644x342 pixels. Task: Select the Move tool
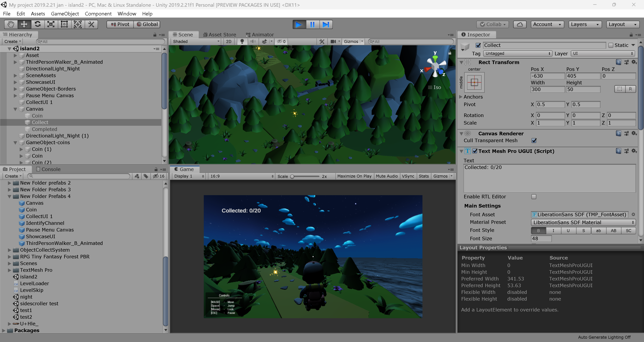[x=24, y=24]
